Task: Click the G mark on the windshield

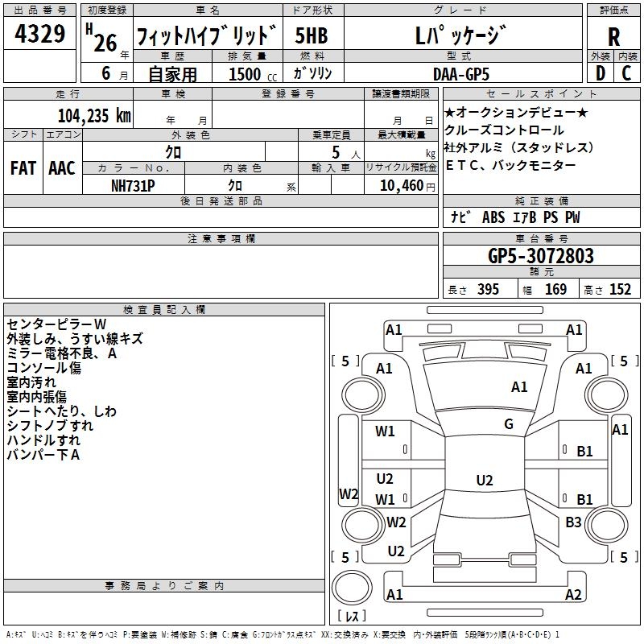Action: coord(508,424)
